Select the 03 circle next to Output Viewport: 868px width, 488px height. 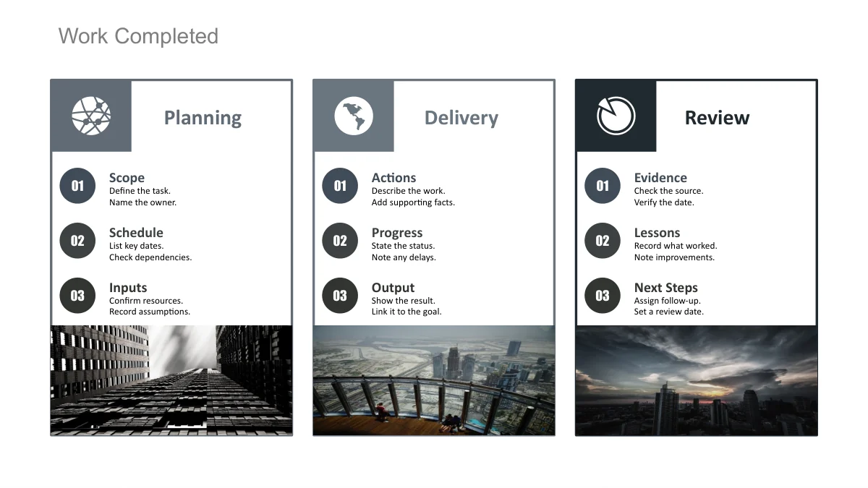(x=340, y=296)
